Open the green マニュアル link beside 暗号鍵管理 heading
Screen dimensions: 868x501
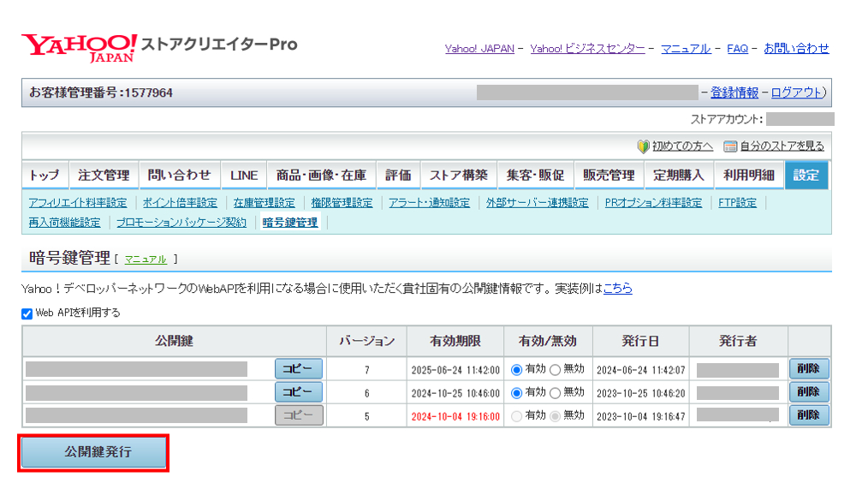(x=146, y=259)
